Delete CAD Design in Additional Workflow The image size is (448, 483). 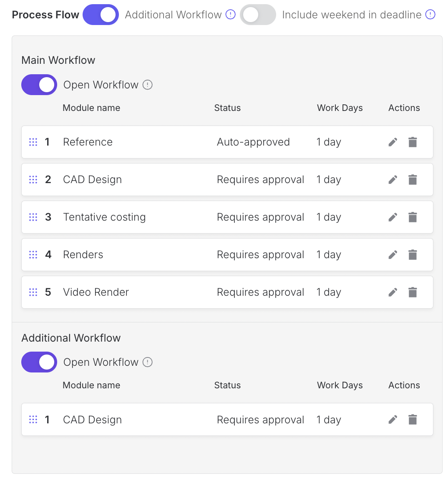coord(413,420)
